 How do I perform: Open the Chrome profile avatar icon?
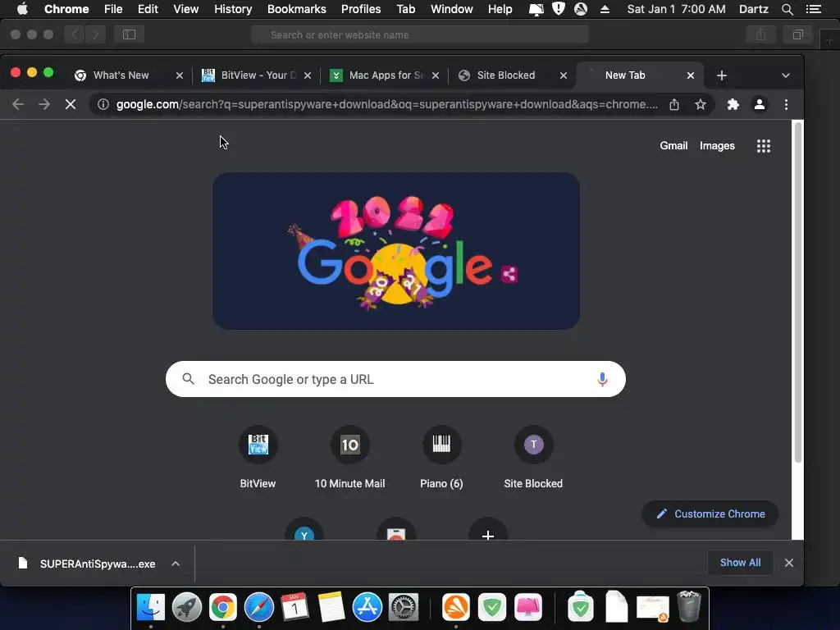759,104
